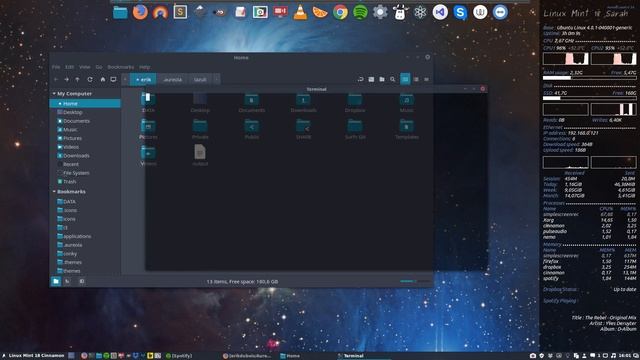Launch Spotify from the top dock
Screen dimensions: 640x360
(x=360, y=12)
